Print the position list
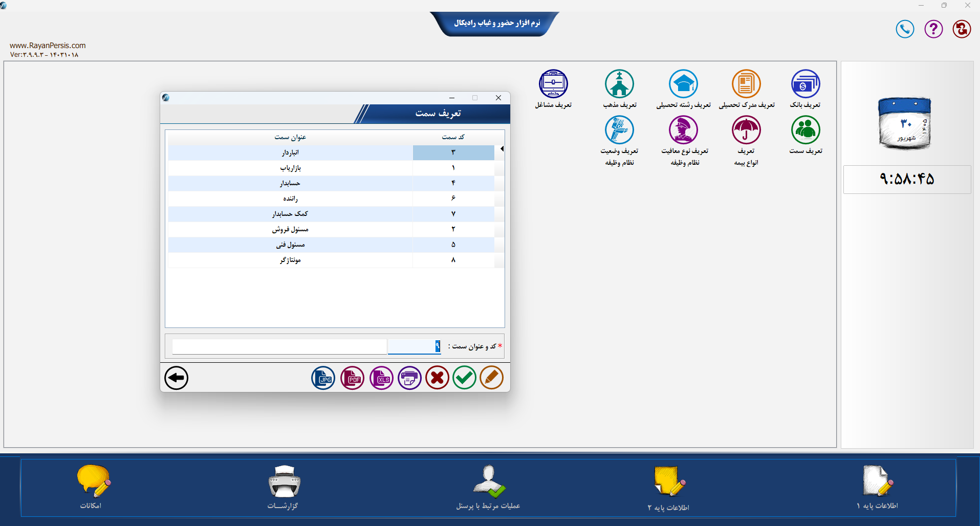Image resolution: width=980 pixels, height=526 pixels. click(410, 378)
